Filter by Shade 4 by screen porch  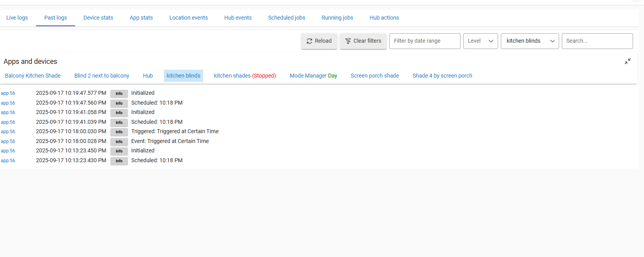tap(442, 76)
